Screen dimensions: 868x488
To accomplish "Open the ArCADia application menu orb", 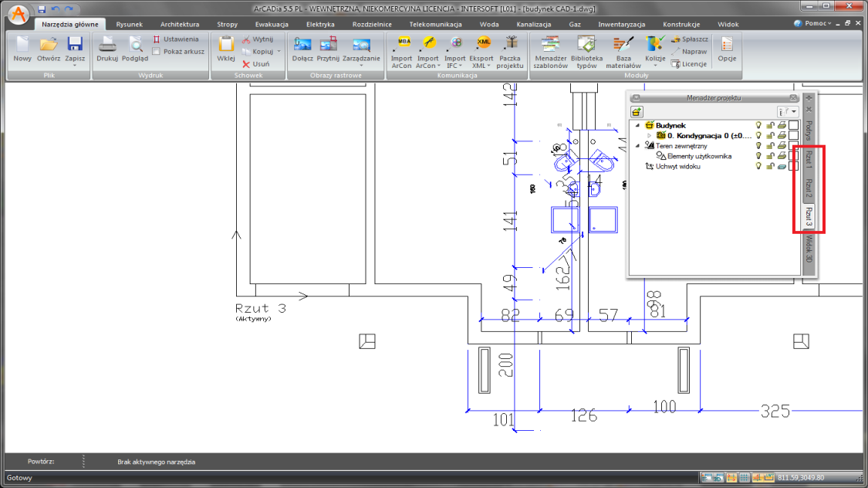I will pos(19,15).
